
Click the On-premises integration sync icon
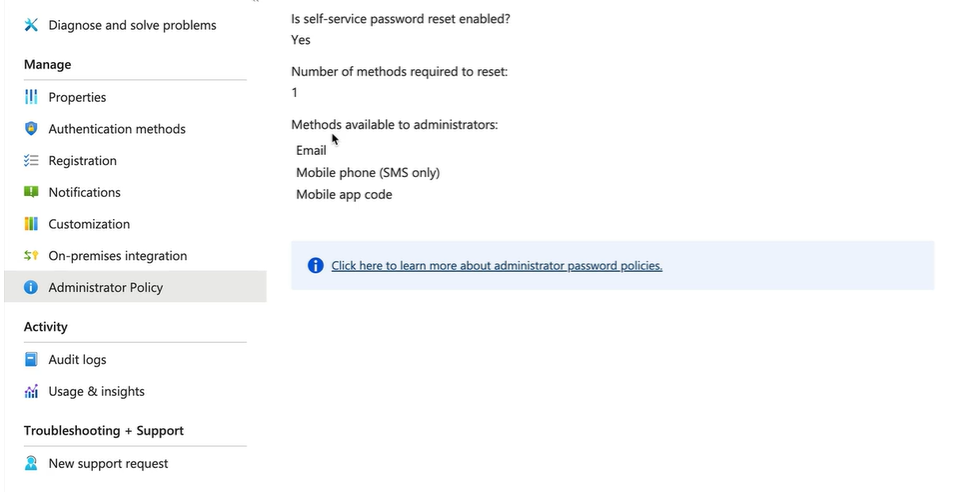pyautogui.click(x=31, y=255)
